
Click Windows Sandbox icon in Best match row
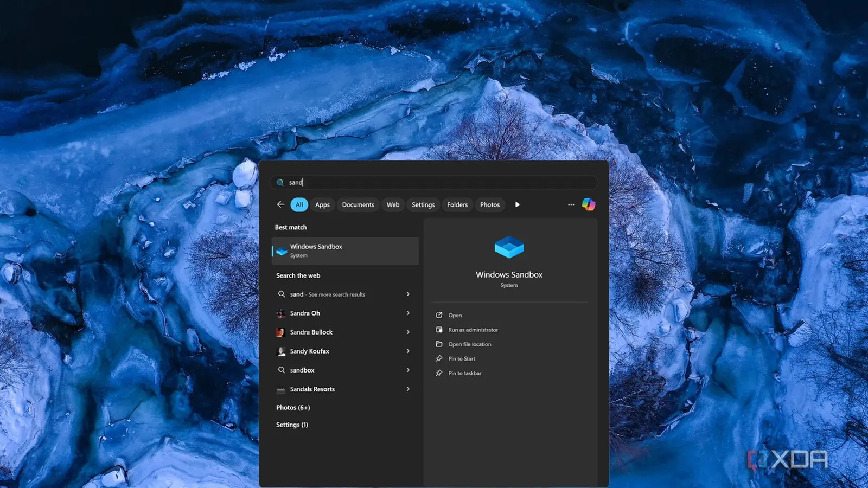282,251
